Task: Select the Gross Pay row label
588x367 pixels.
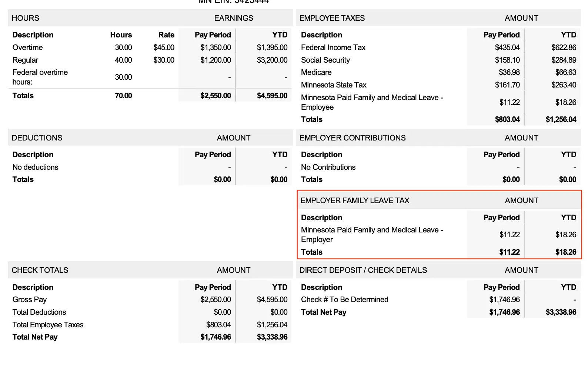Action: click(30, 300)
